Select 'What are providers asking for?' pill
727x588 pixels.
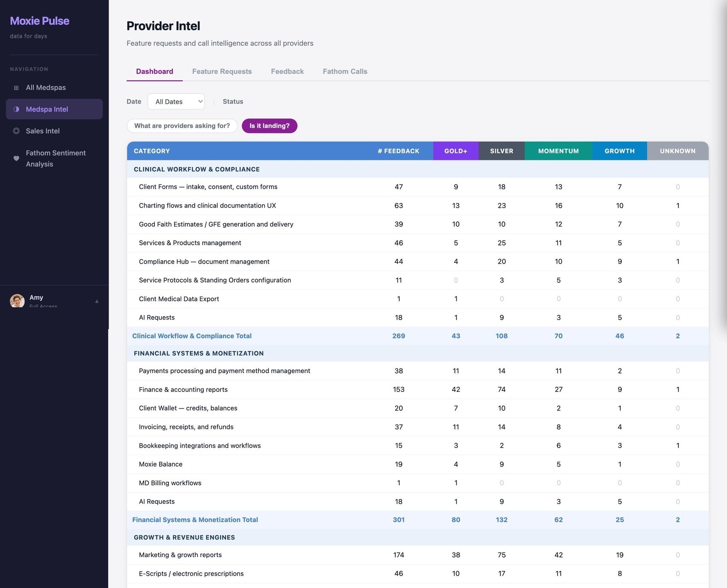point(182,126)
